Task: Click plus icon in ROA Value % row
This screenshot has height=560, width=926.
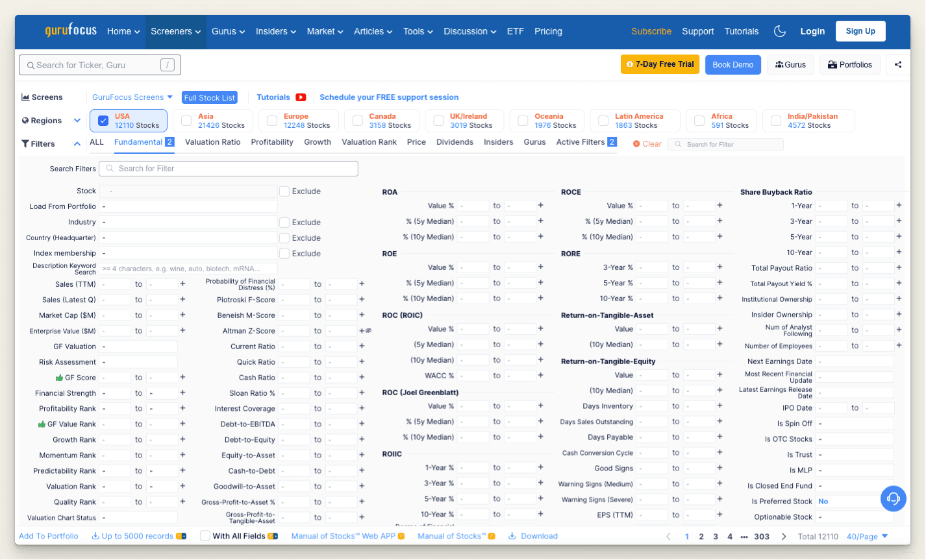Action: pos(540,205)
